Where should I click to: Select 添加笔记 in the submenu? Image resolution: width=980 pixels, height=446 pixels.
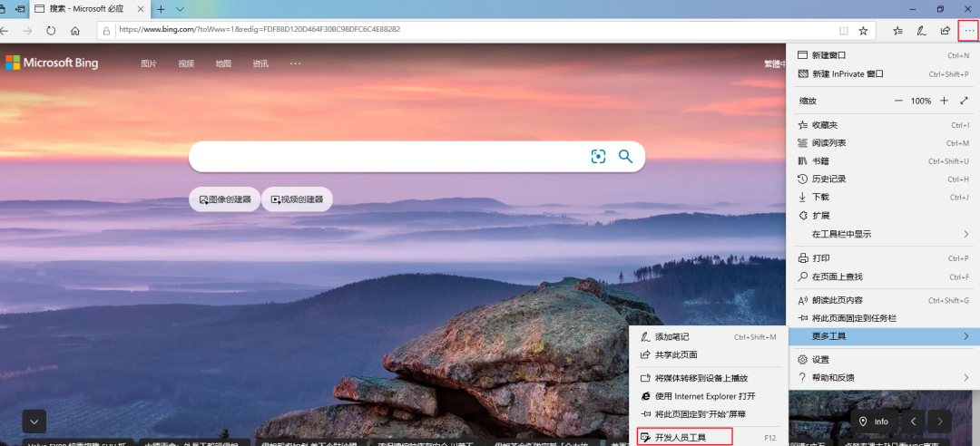pyautogui.click(x=708, y=336)
